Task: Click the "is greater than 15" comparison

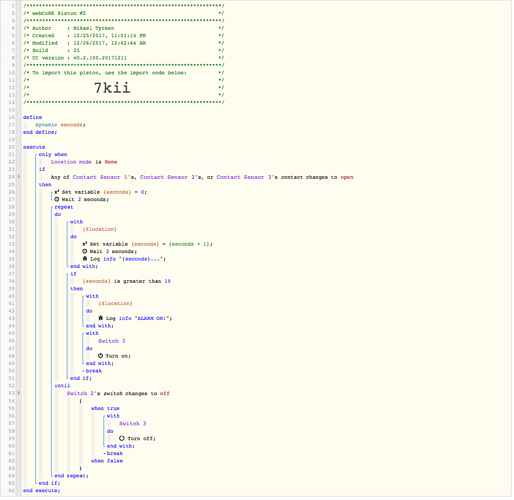Action: coord(142,281)
